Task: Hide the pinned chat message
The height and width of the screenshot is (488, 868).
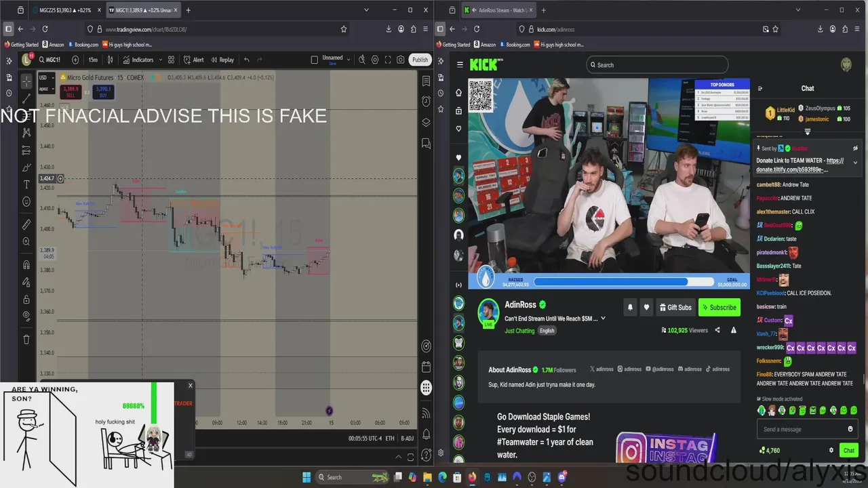Action: click(855, 148)
